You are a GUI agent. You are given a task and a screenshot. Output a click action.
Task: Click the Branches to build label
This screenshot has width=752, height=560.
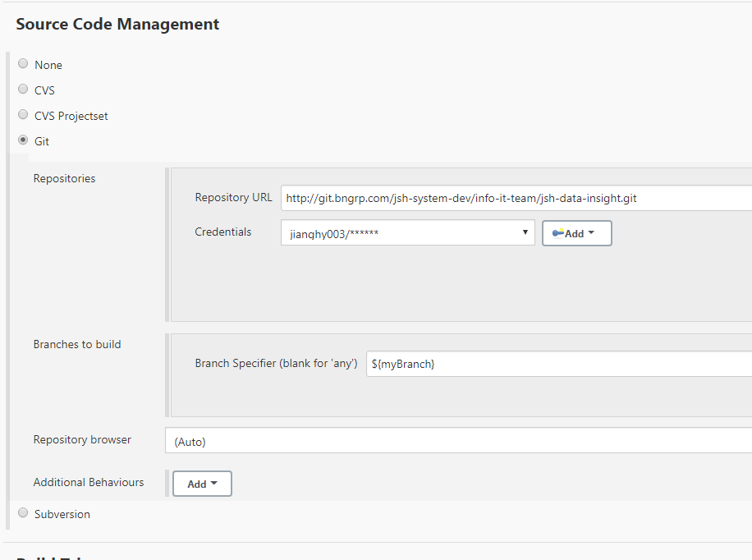77,344
